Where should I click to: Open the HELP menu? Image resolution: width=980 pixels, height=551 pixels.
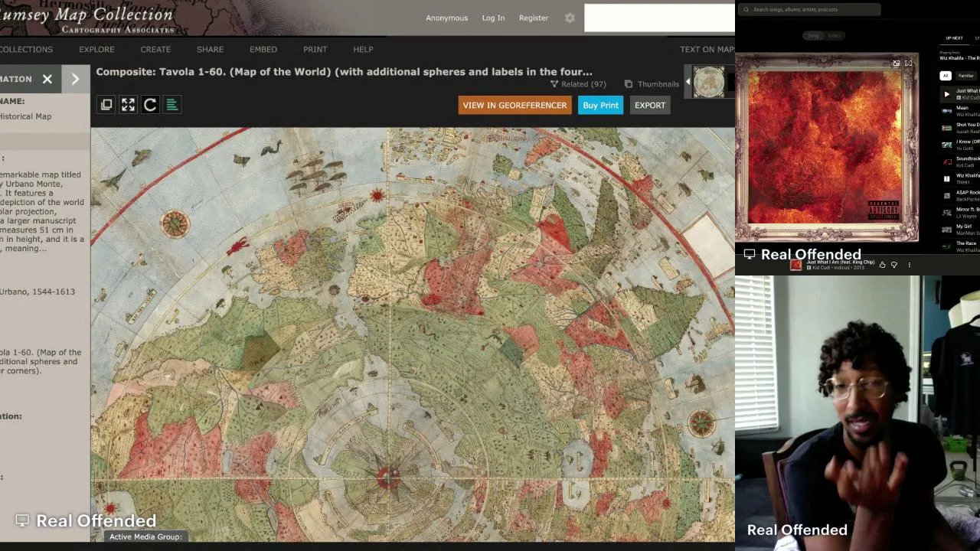363,50
